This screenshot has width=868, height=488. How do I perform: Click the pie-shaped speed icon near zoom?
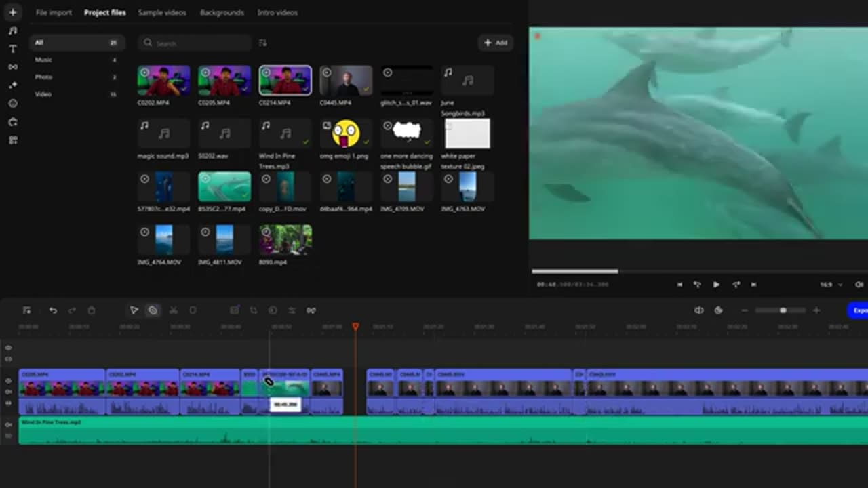719,310
